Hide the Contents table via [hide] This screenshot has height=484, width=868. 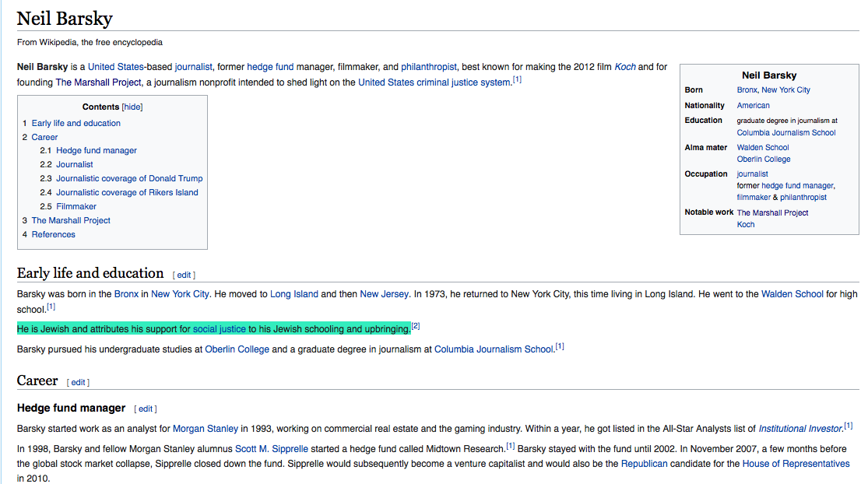point(132,107)
